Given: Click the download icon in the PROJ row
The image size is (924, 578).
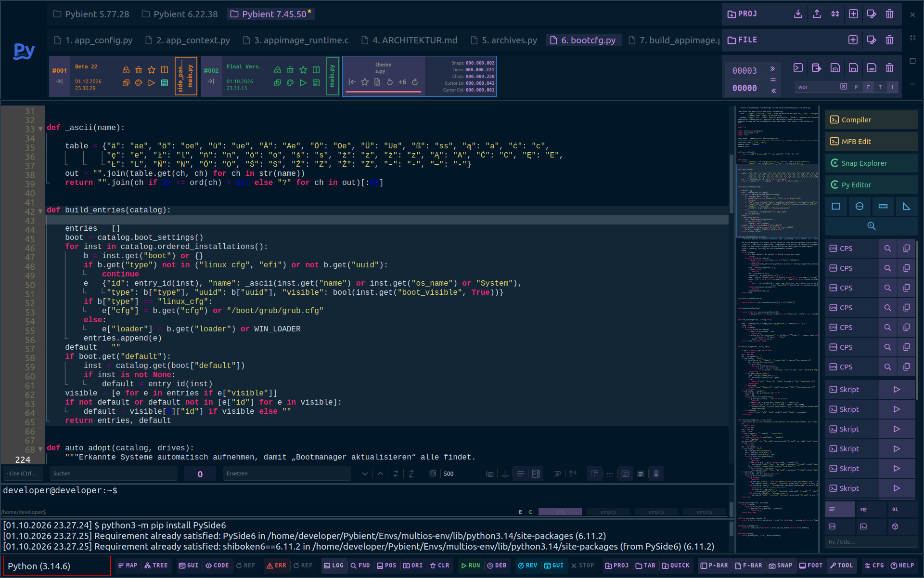Looking at the screenshot, I should pos(798,14).
